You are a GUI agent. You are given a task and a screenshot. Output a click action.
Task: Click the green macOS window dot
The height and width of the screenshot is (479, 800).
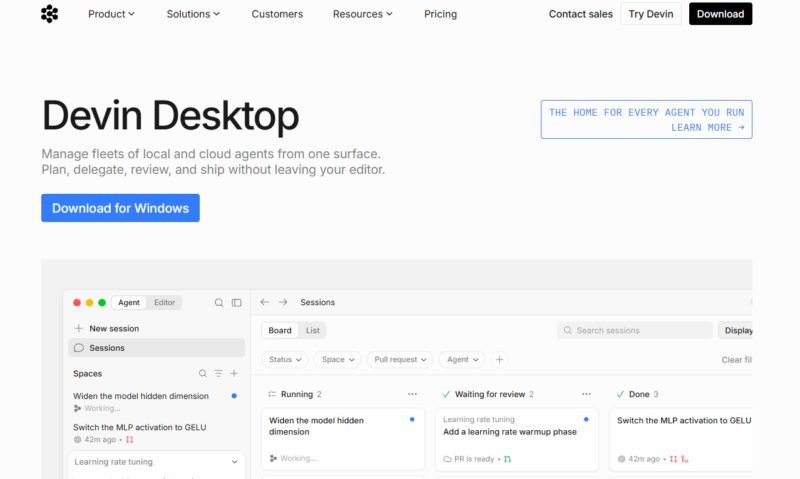click(102, 302)
